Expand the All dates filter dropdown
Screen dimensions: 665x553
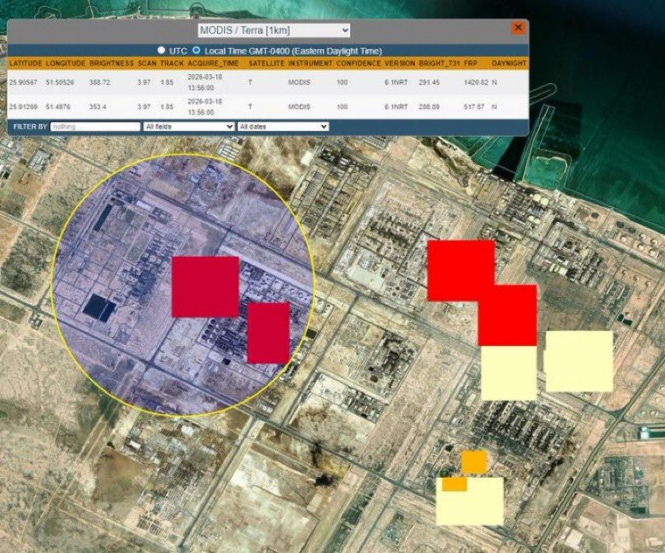(x=283, y=127)
